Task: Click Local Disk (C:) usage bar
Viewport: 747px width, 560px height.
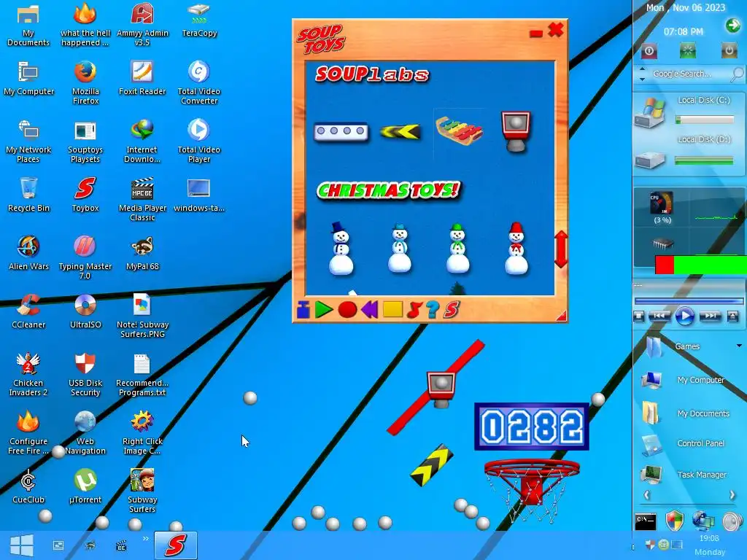Action: coord(704,120)
